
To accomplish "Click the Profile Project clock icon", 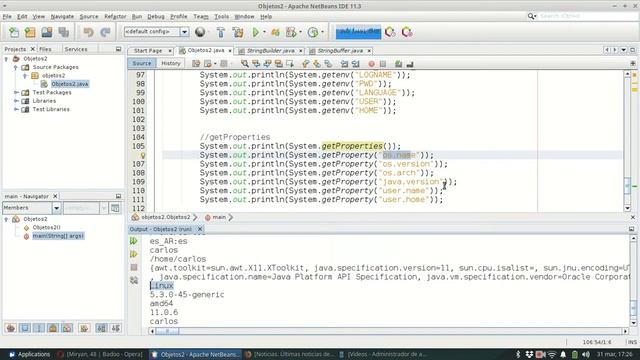I will (313, 32).
